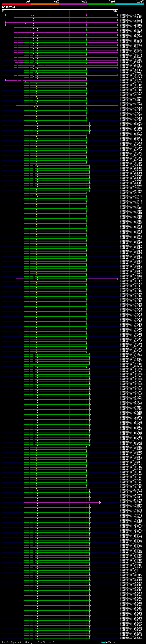
Task: Click the UniRef100_Q60423 label
Action: tap(131, 422)
